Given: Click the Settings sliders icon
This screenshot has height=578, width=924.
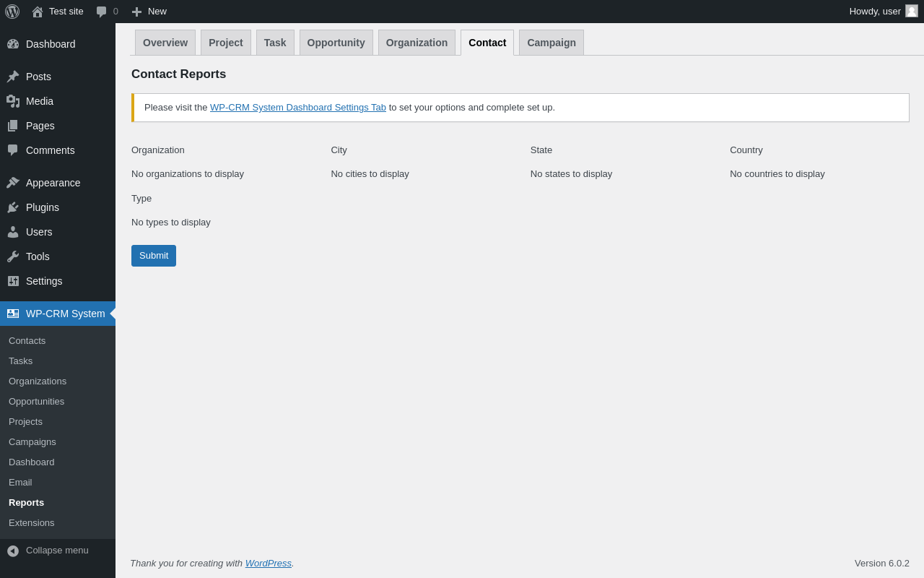Looking at the screenshot, I should [x=13, y=281].
